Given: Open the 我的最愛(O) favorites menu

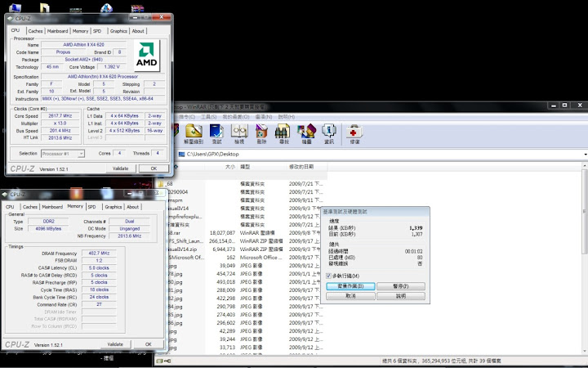Looking at the screenshot, I should [236, 117].
